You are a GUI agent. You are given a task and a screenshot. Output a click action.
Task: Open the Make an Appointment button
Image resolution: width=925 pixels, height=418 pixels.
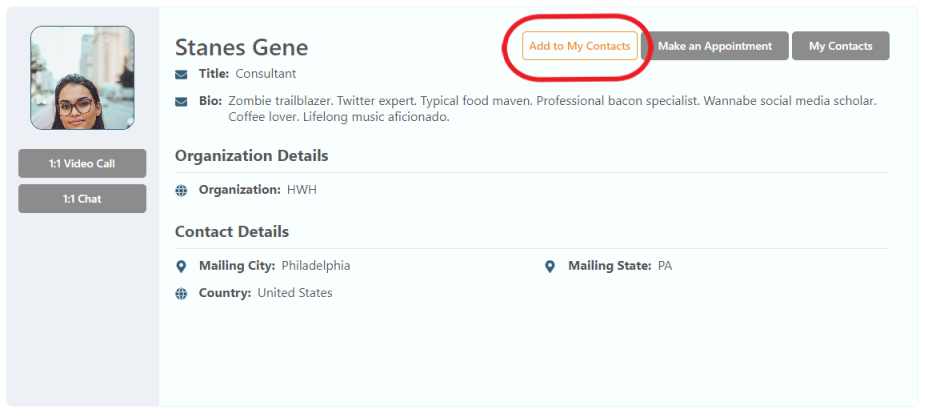715,46
